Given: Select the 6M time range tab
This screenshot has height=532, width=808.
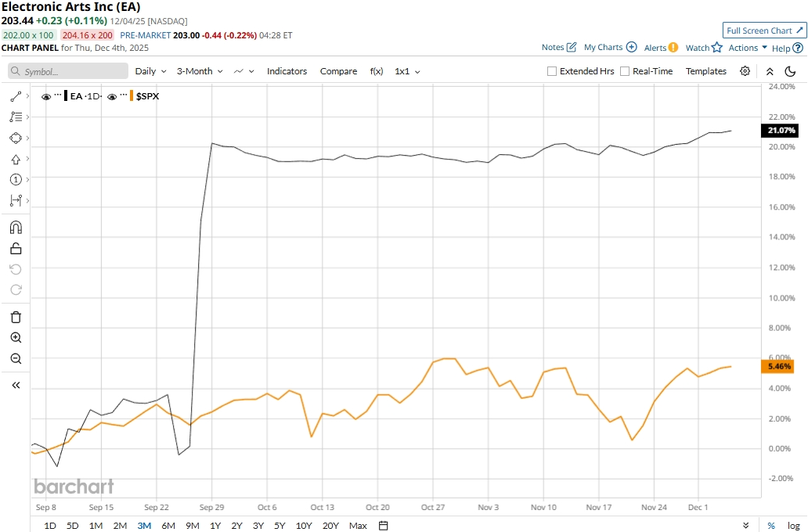Looking at the screenshot, I should [168, 526].
